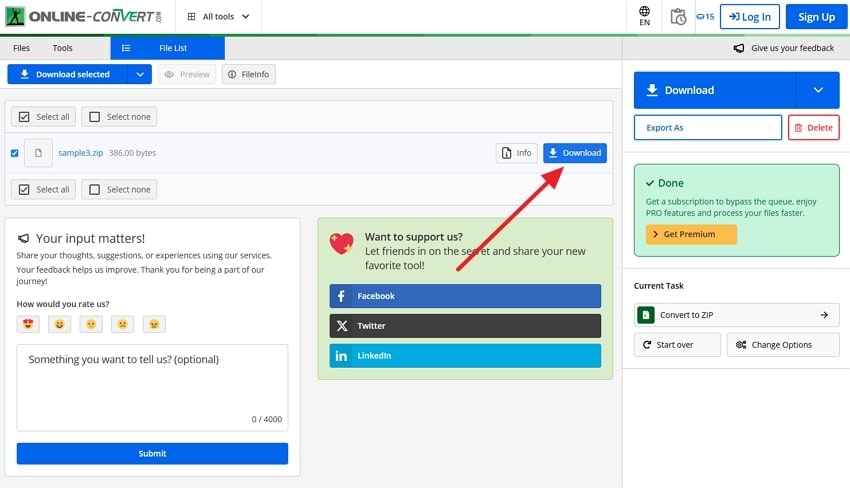This screenshot has height=488, width=850.
Task: Click the Sign Up button
Action: (816, 17)
